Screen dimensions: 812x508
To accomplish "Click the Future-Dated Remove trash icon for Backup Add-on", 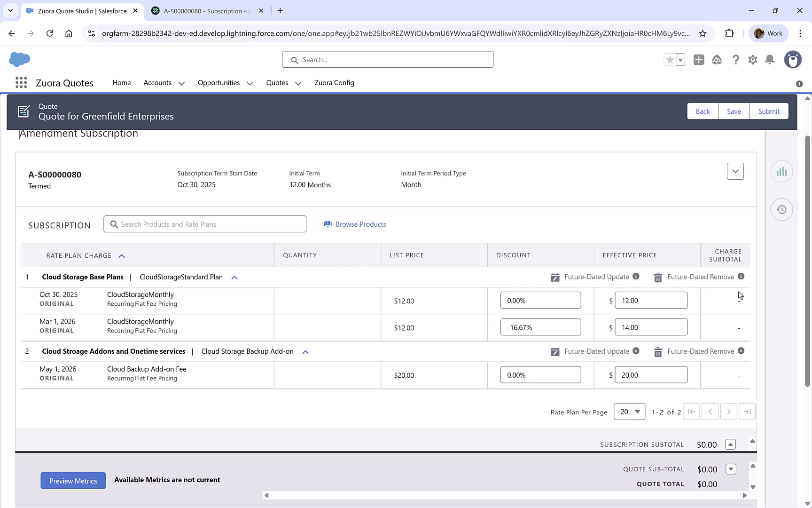I will tap(658, 351).
